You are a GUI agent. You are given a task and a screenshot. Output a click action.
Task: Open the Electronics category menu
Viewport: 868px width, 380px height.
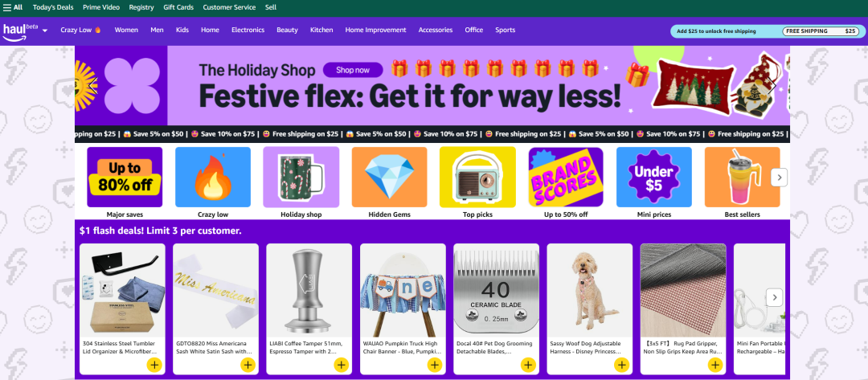[248, 30]
